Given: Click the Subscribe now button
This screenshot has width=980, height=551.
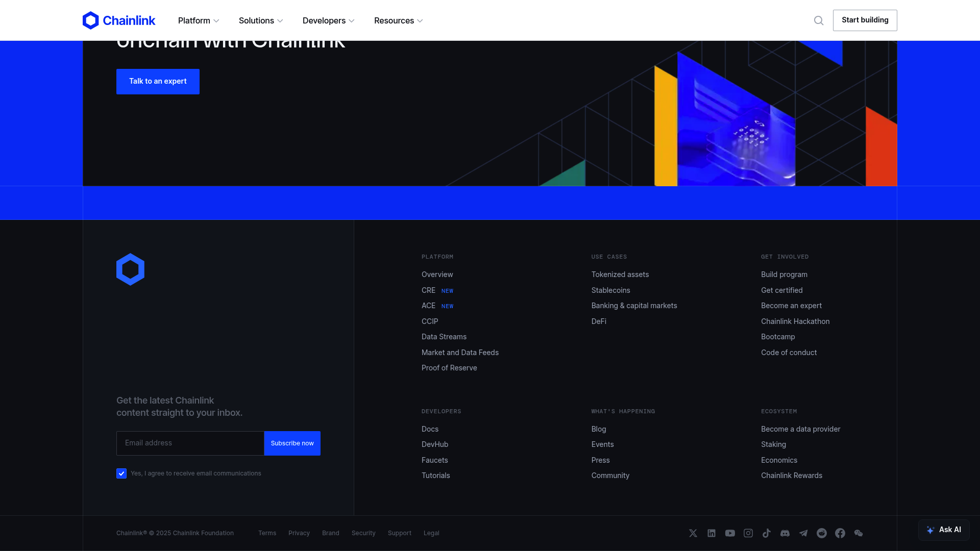Looking at the screenshot, I should 292,443.
